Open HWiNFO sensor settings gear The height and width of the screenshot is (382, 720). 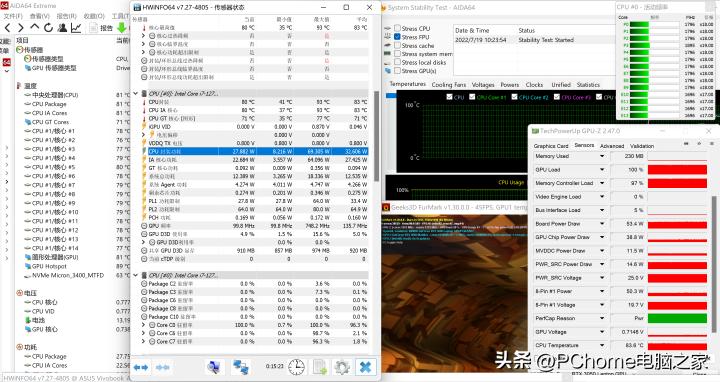point(342,367)
